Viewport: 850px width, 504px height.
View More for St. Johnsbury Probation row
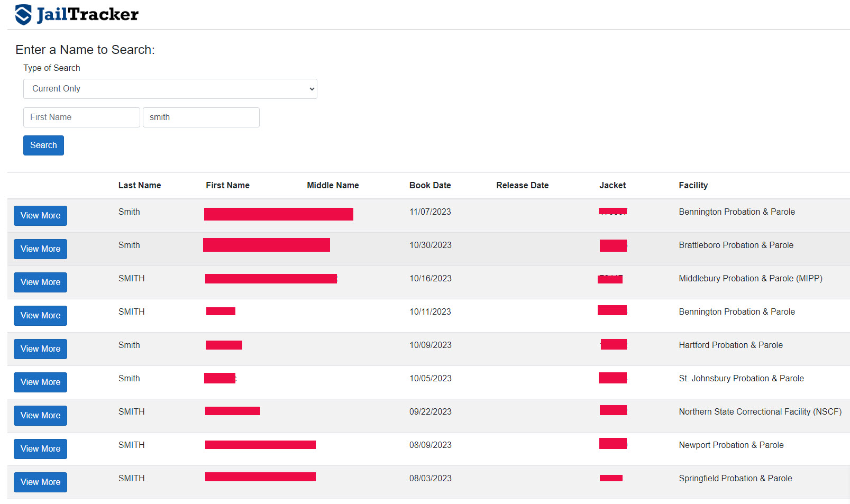click(40, 382)
